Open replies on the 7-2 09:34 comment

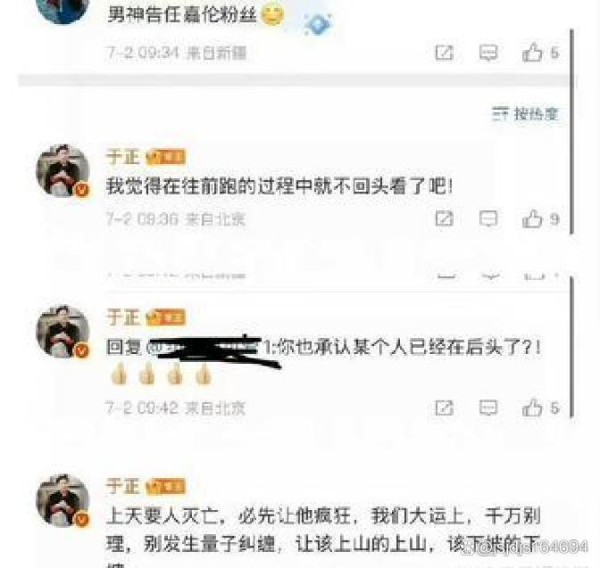pos(488,52)
